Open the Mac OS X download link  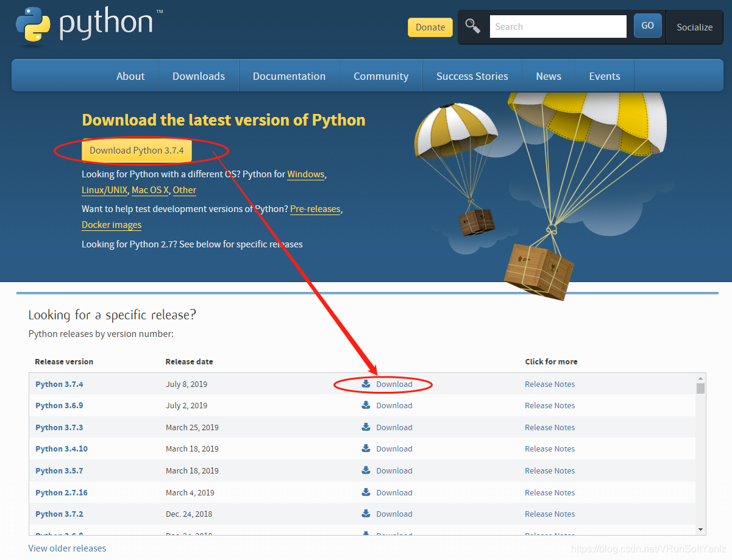point(150,190)
